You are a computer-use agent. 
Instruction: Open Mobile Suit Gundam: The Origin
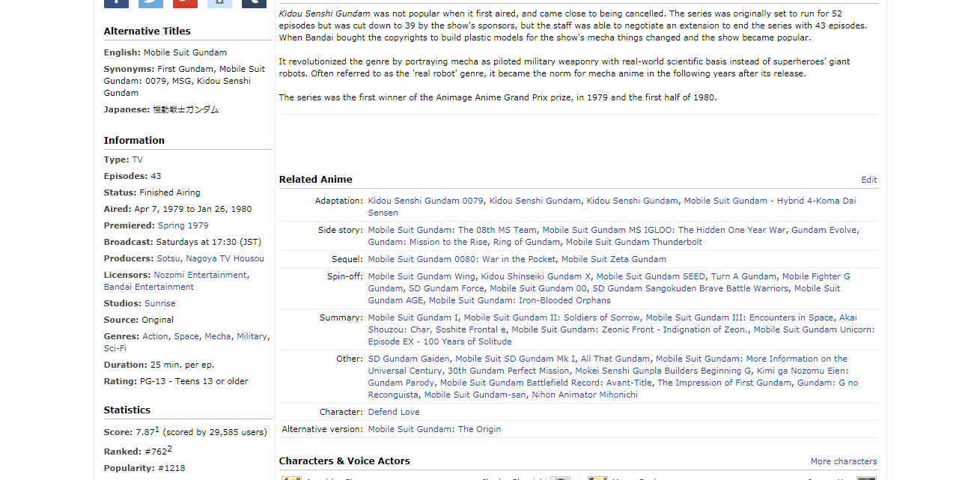click(x=434, y=429)
